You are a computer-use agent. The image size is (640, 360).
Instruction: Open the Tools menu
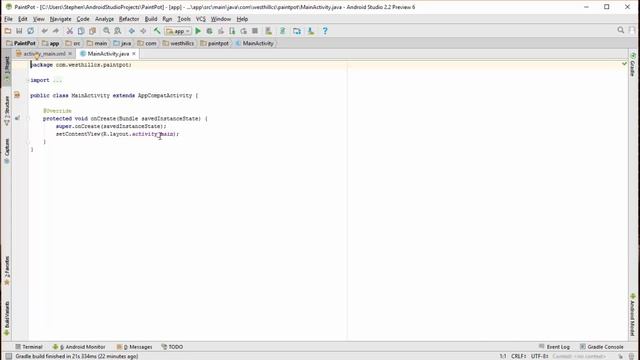point(184,19)
